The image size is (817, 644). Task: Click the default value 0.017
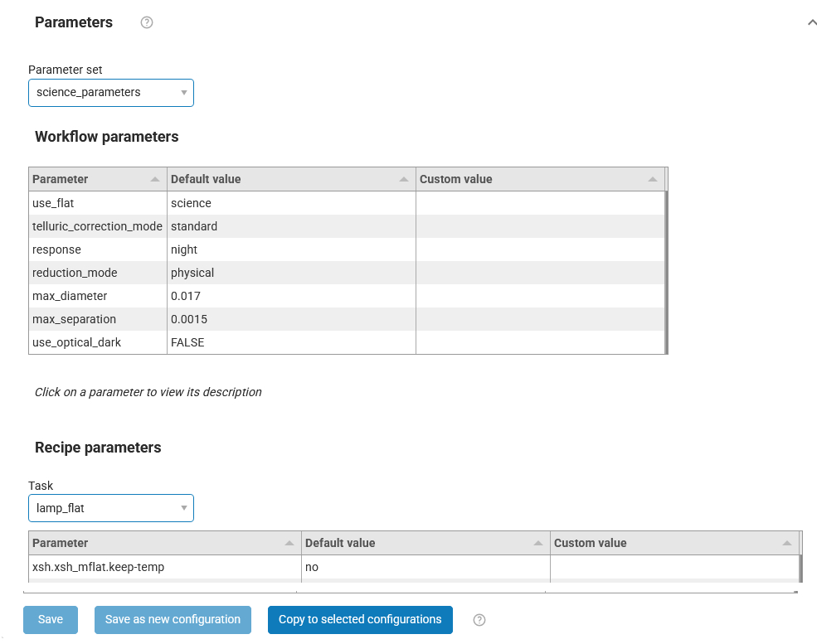pos(186,296)
